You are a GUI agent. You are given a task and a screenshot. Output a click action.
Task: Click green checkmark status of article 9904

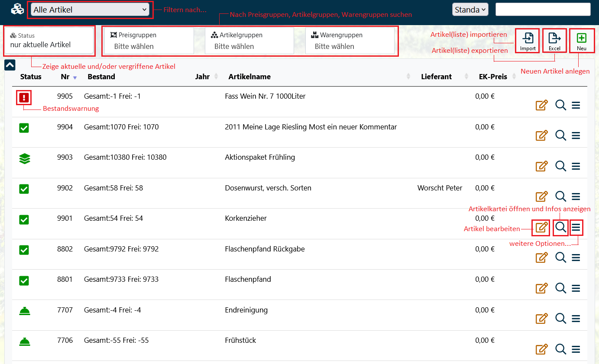pos(24,128)
